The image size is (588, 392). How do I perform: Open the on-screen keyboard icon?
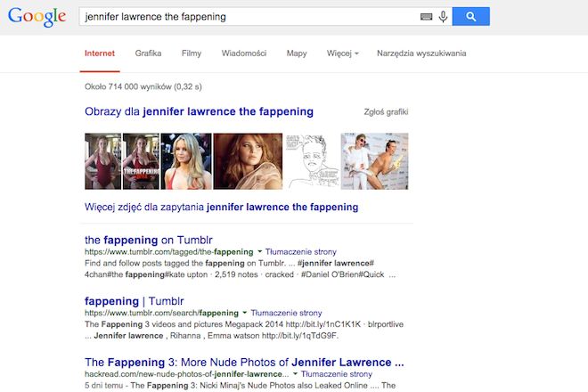pyautogui.click(x=426, y=17)
